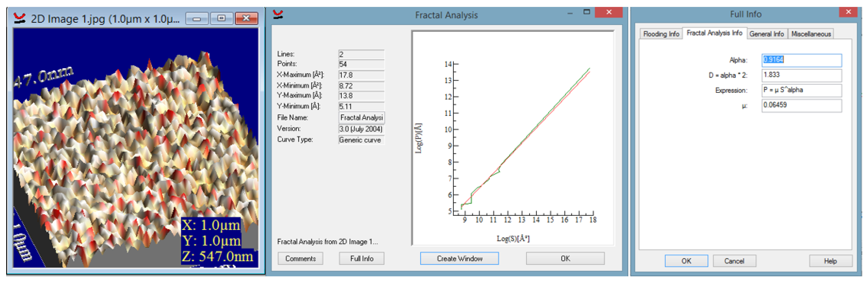Close the Full Info dialog
The image size is (868, 283).
(x=848, y=12)
